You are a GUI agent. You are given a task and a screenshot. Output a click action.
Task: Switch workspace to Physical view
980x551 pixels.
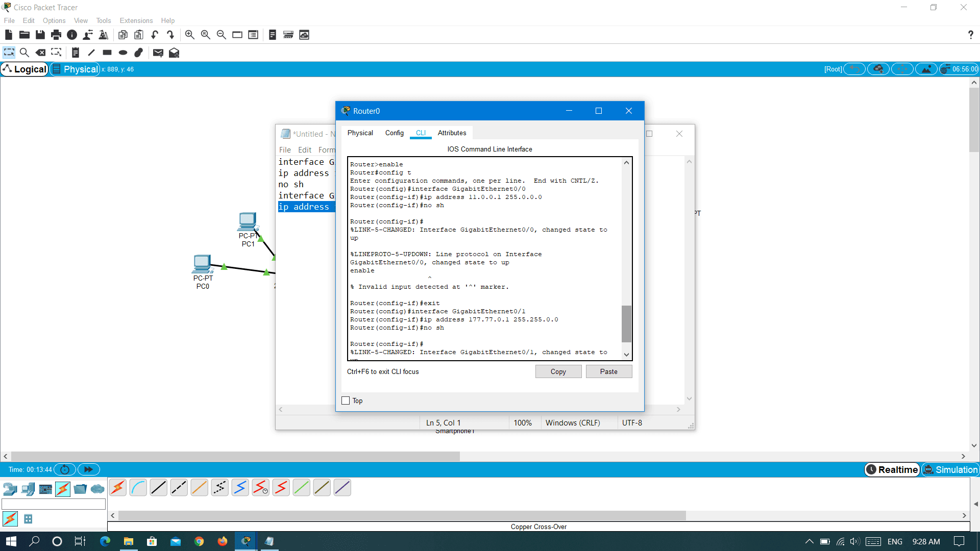click(x=75, y=69)
